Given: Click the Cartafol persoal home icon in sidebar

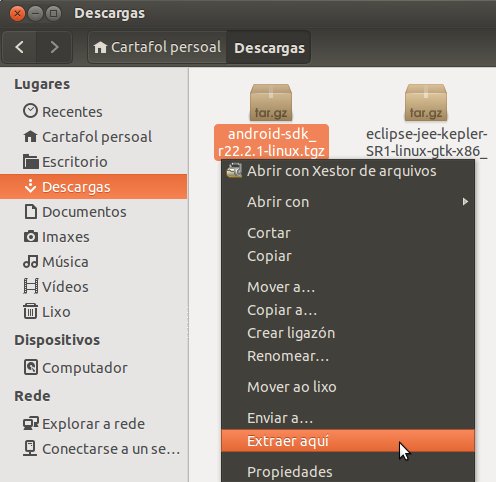Looking at the screenshot, I should [30, 136].
